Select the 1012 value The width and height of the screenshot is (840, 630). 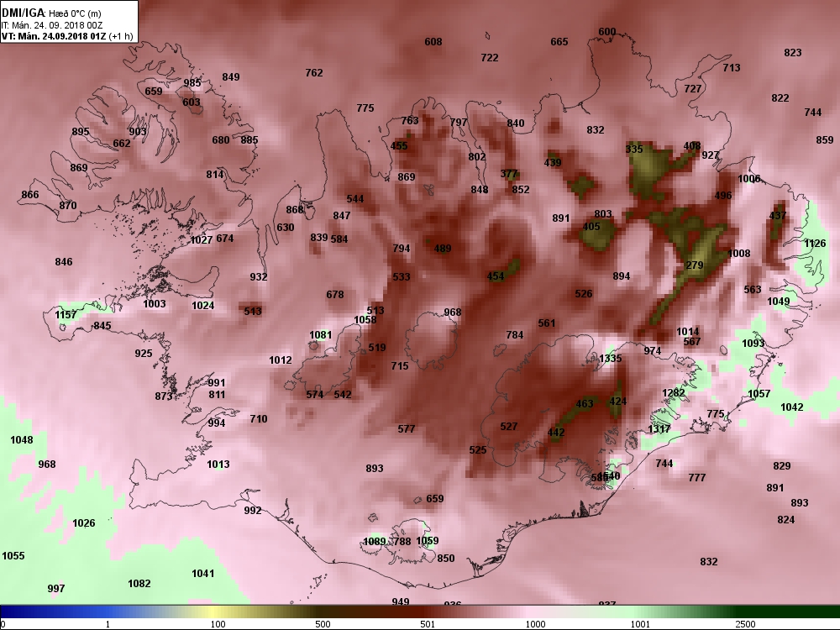(x=281, y=360)
